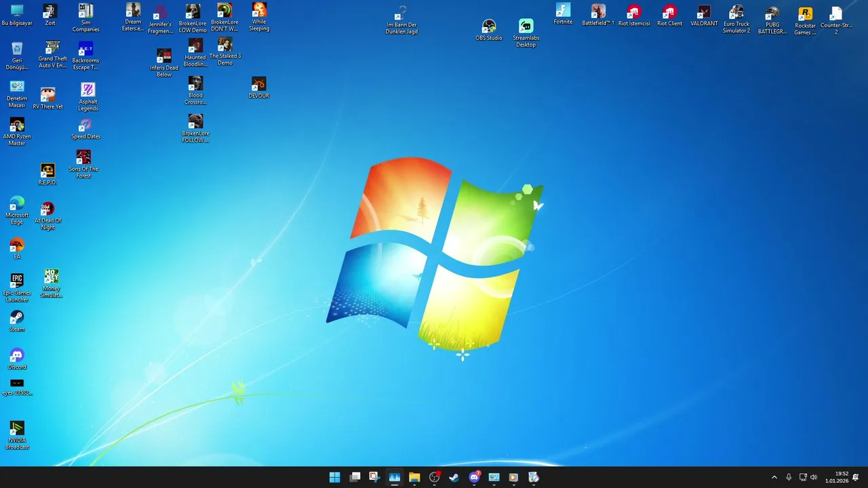Select the Jennifer's Fragments shortcut
The image size is (868, 488).
(x=160, y=20)
